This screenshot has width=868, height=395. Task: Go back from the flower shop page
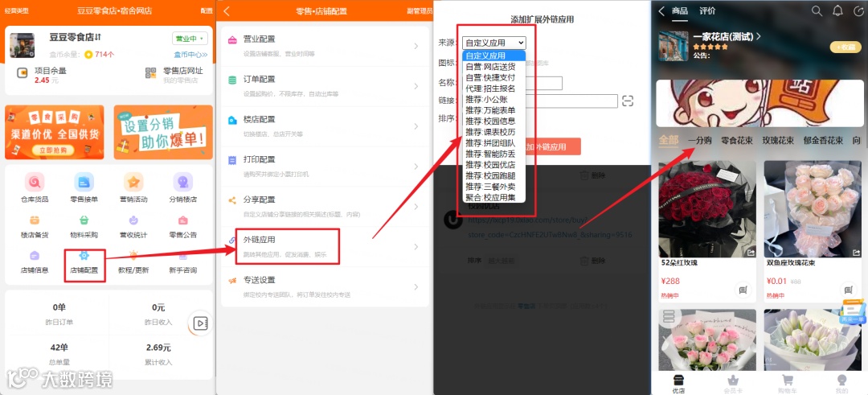[661, 11]
